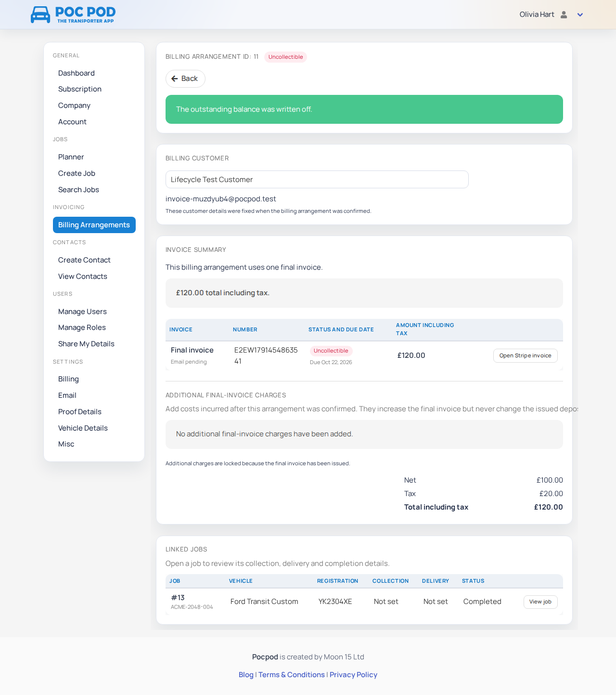Click the Completed status cell

[x=482, y=602]
